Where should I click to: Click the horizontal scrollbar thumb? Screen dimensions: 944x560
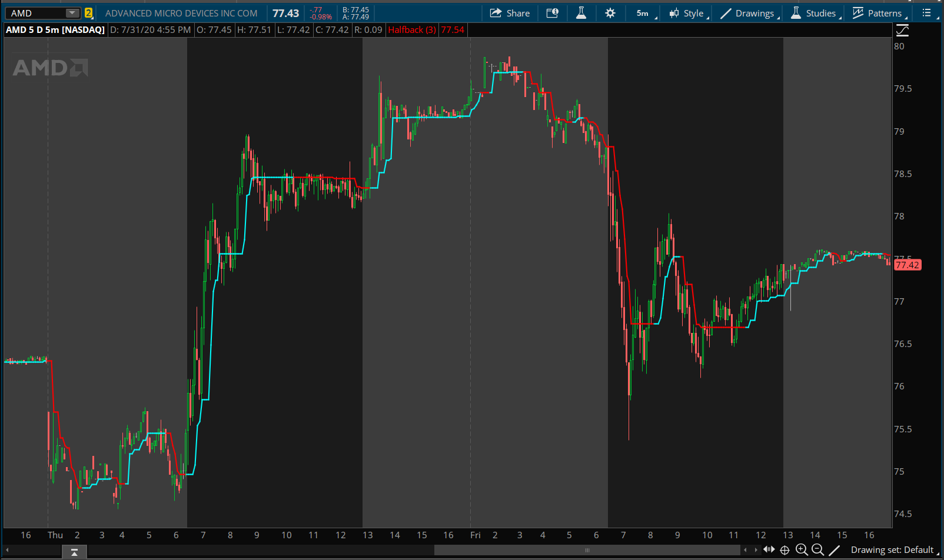pyautogui.click(x=587, y=550)
